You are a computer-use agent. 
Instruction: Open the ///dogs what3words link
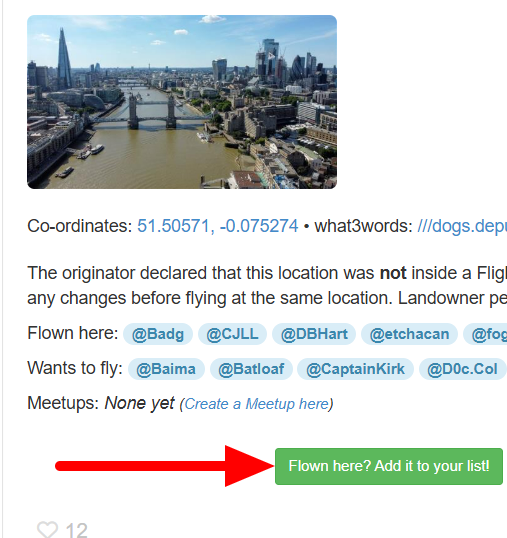[x=462, y=226]
